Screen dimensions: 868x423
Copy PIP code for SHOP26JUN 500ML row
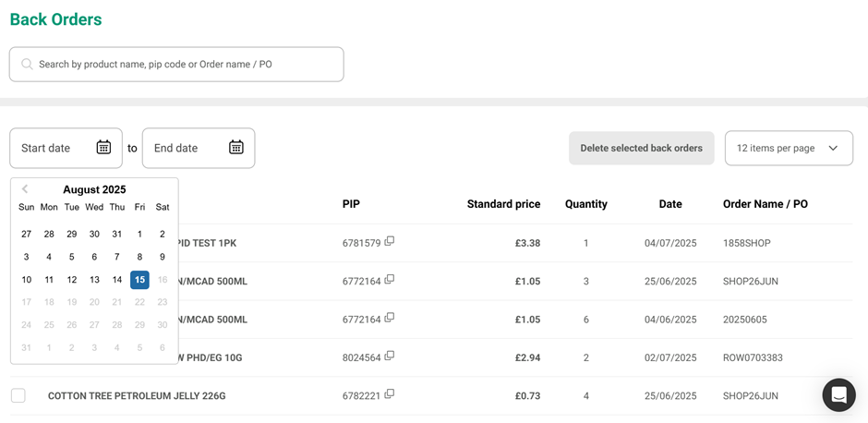point(390,280)
